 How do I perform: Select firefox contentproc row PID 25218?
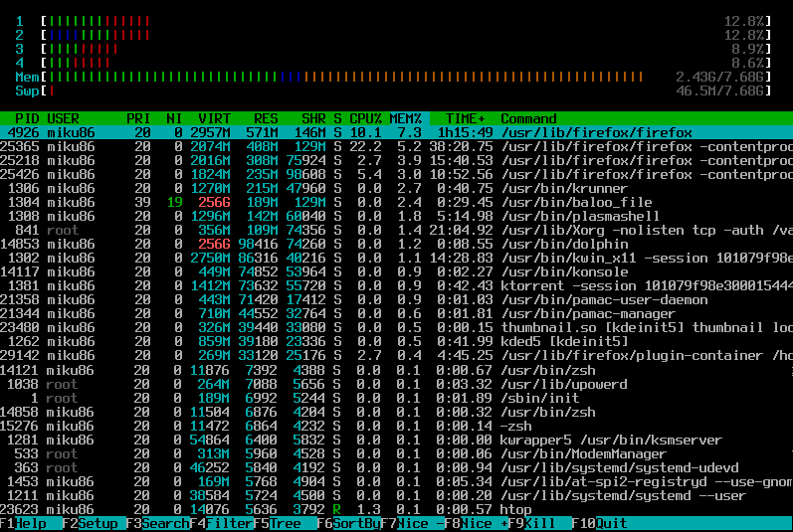(x=396, y=161)
